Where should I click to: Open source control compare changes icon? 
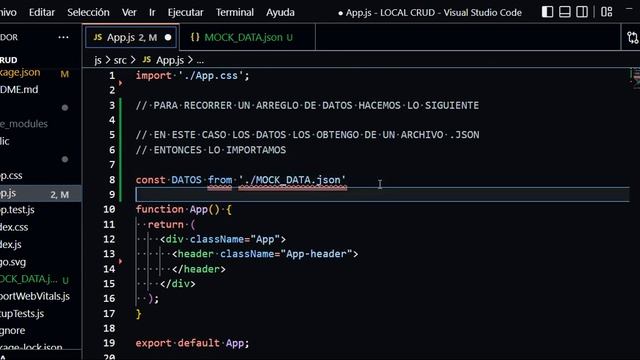[633, 38]
